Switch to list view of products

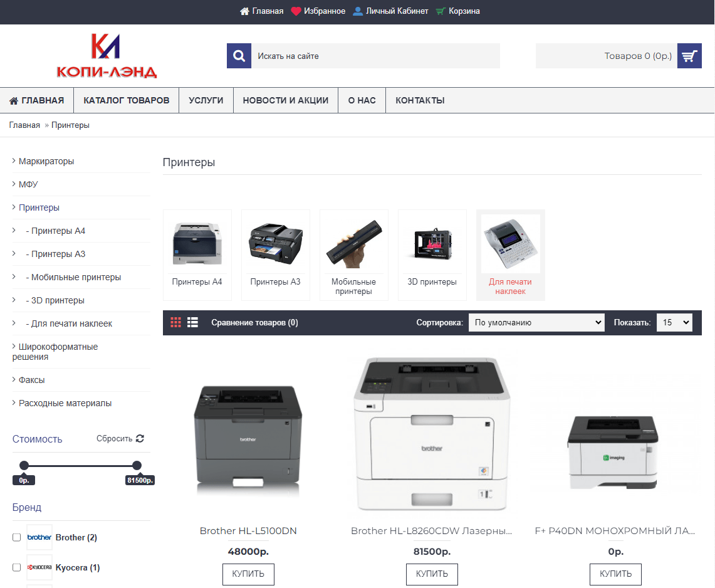click(x=192, y=322)
